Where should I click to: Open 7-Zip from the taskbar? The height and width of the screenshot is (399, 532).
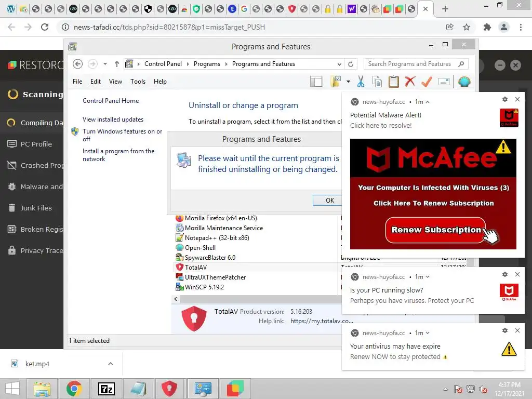[x=106, y=389]
